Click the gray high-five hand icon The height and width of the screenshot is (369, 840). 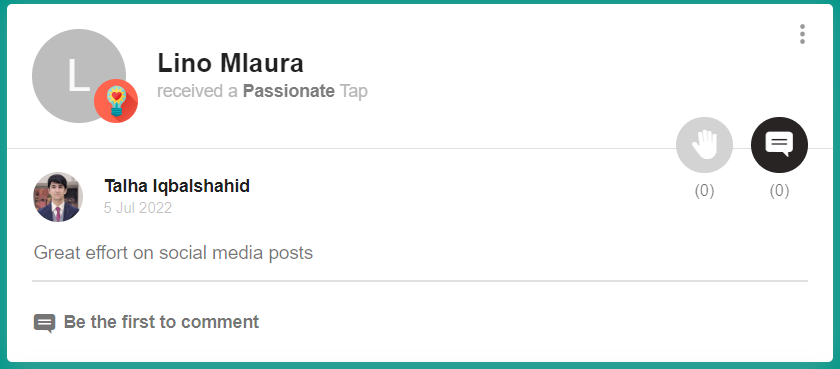coord(704,145)
